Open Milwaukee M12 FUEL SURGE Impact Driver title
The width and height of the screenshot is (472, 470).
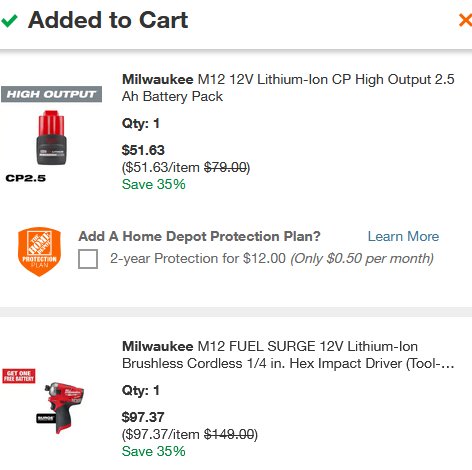[x=288, y=355]
